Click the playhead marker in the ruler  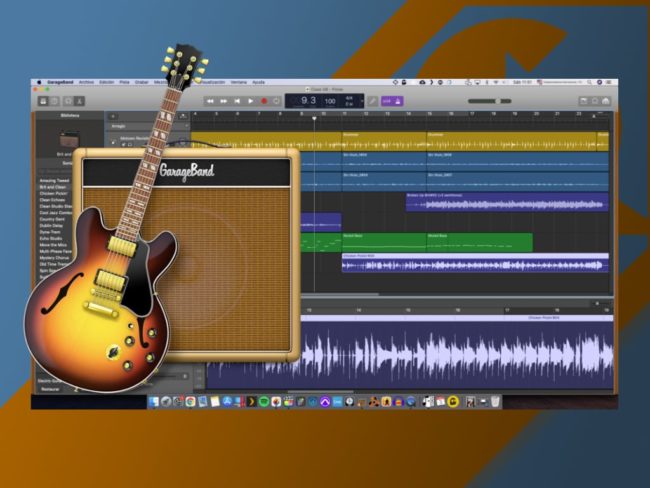[314, 119]
